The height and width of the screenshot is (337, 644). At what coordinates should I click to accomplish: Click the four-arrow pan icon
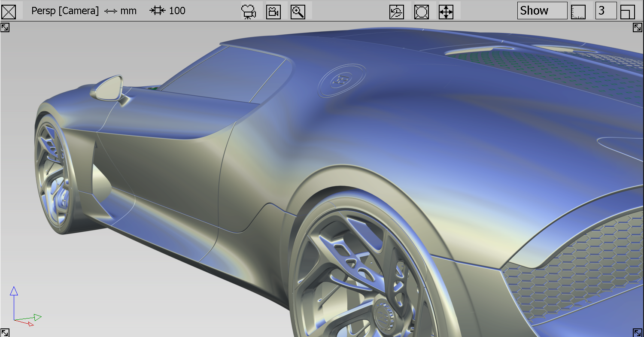click(x=446, y=12)
